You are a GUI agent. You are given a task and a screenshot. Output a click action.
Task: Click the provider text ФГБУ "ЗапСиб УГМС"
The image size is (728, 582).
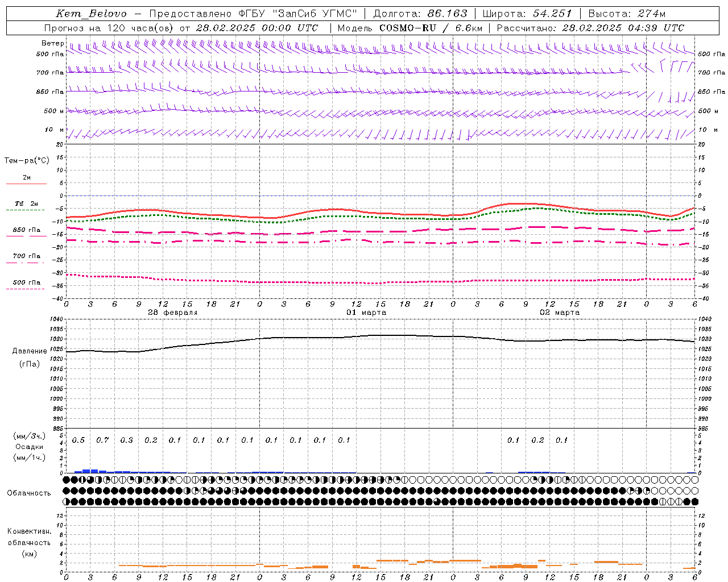coord(298,14)
